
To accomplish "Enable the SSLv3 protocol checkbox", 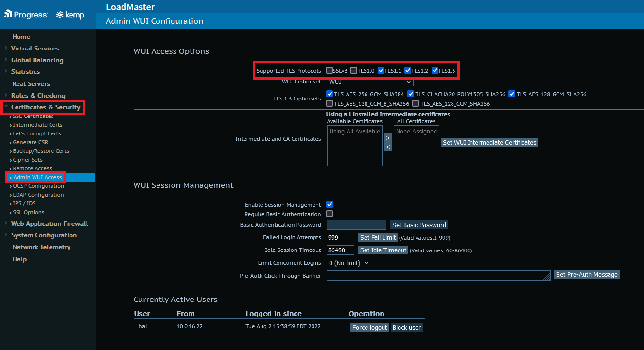I will (x=330, y=70).
